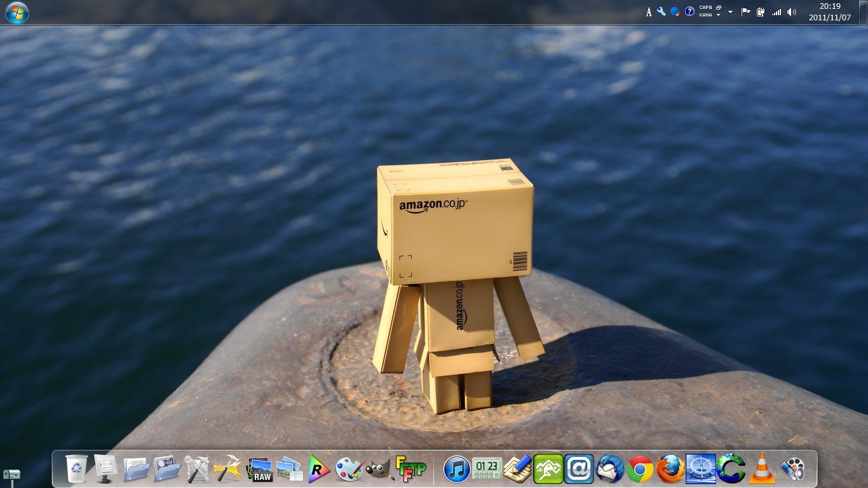Open the RAW photo viewer icon
Screen dimensions: 868x488
coord(259,470)
